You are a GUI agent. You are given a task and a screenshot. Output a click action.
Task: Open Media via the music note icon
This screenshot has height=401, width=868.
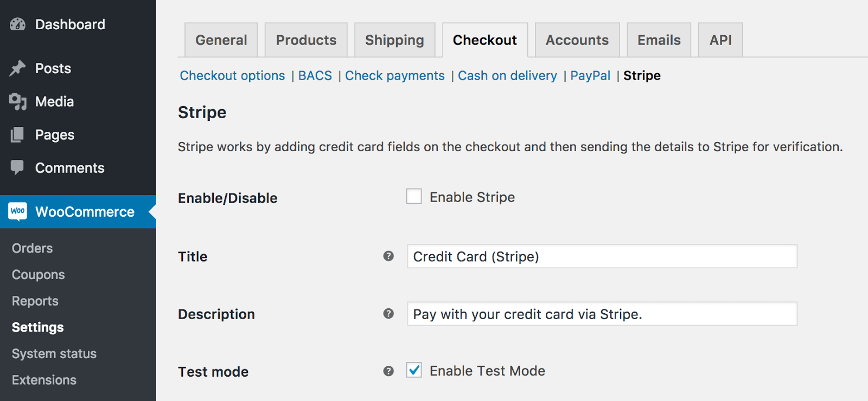18,101
